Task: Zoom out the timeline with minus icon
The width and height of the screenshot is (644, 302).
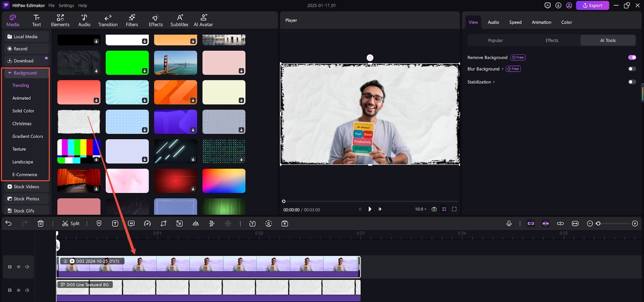Action: (x=590, y=224)
